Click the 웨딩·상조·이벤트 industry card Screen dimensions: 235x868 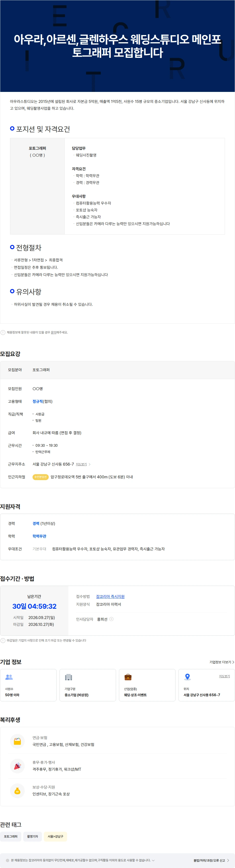tap(147, 685)
